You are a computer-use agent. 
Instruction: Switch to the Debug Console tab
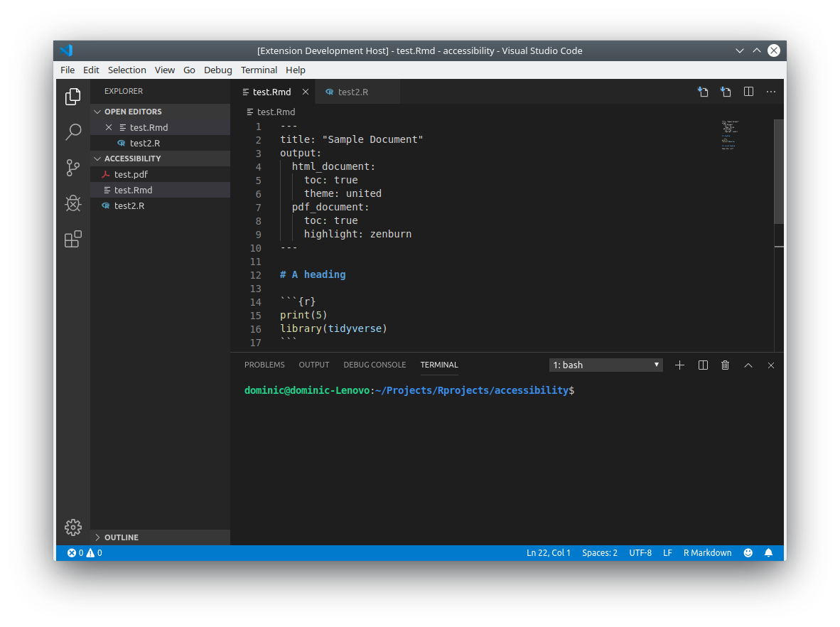coord(375,365)
